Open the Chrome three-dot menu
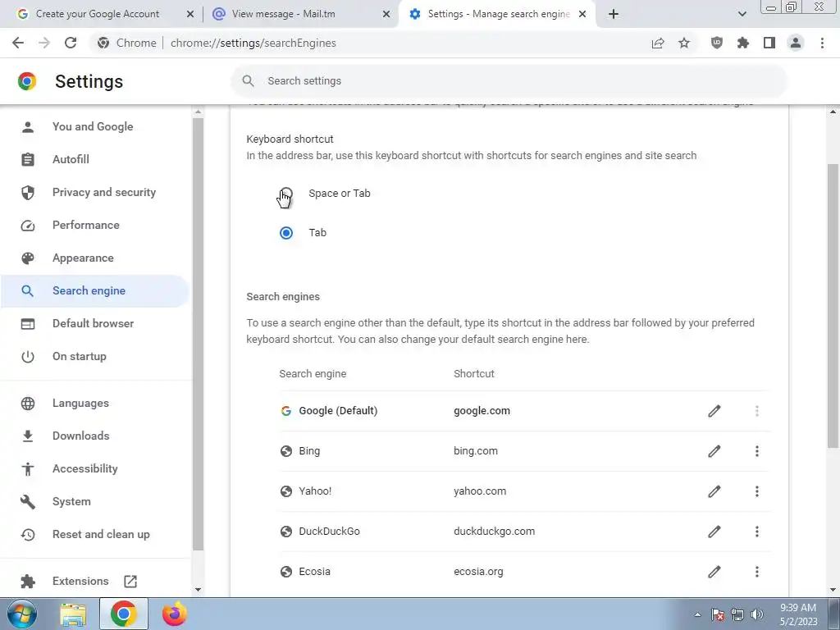This screenshot has width=840, height=630. (822, 43)
